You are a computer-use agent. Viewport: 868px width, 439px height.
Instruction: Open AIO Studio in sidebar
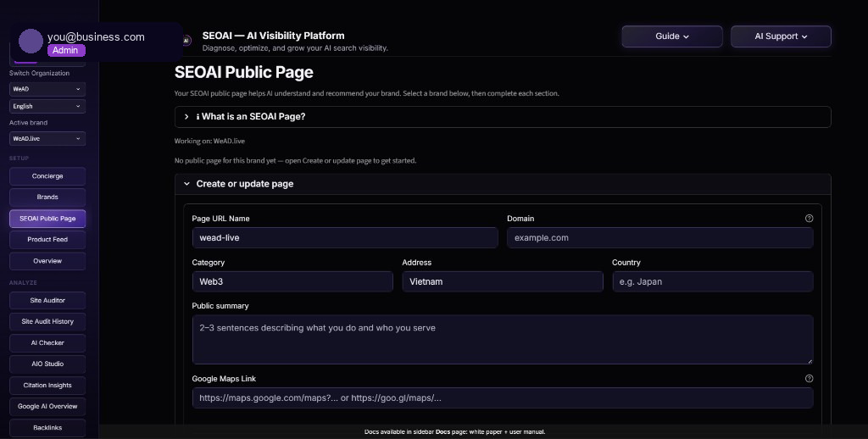tap(47, 364)
